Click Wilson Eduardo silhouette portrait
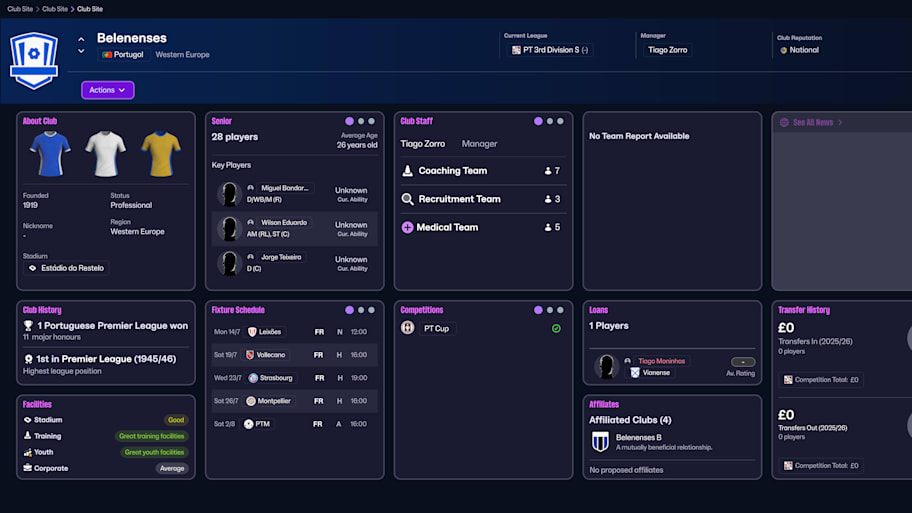The height and width of the screenshot is (513, 912). click(229, 229)
